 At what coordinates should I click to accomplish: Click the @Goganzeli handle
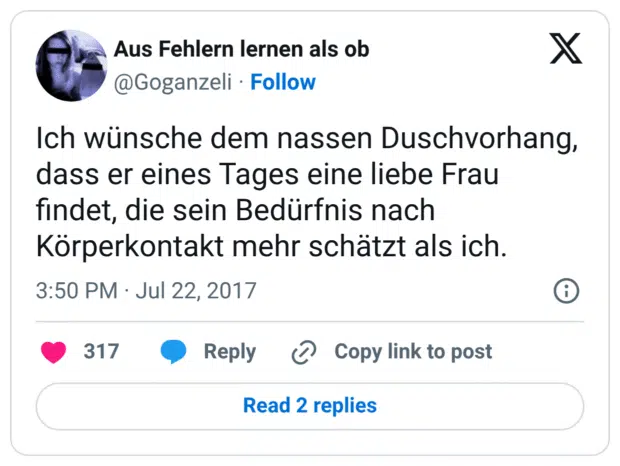click(x=176, y=82)
